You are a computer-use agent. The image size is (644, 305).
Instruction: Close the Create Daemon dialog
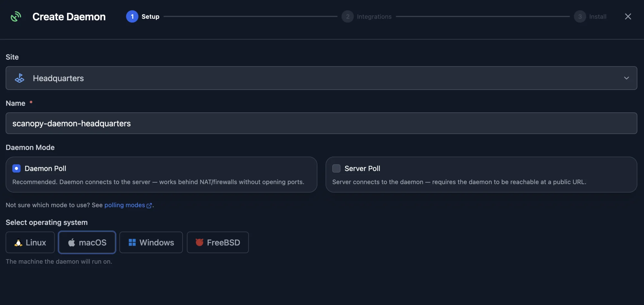(x=628, y=16)
